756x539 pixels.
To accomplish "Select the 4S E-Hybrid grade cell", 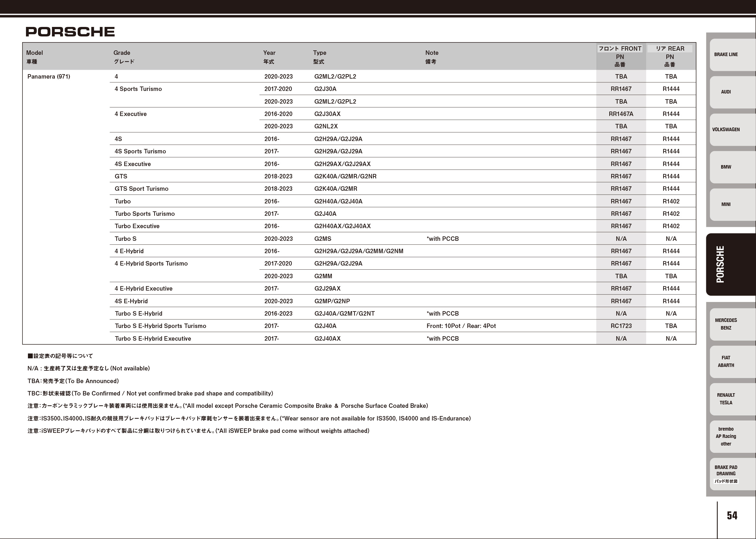I will tap(131, 301).
